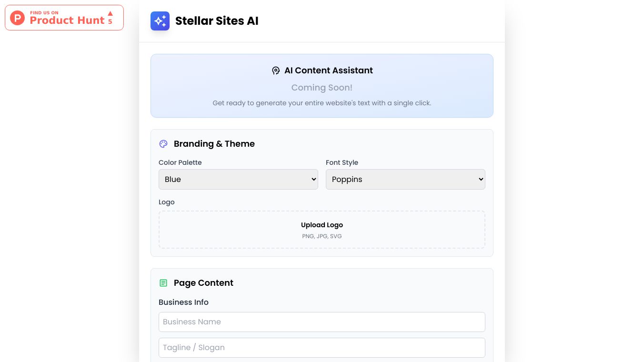The image size is (644, 362).
Task: Click the Font Style field label
Action: tap(342, 162)
